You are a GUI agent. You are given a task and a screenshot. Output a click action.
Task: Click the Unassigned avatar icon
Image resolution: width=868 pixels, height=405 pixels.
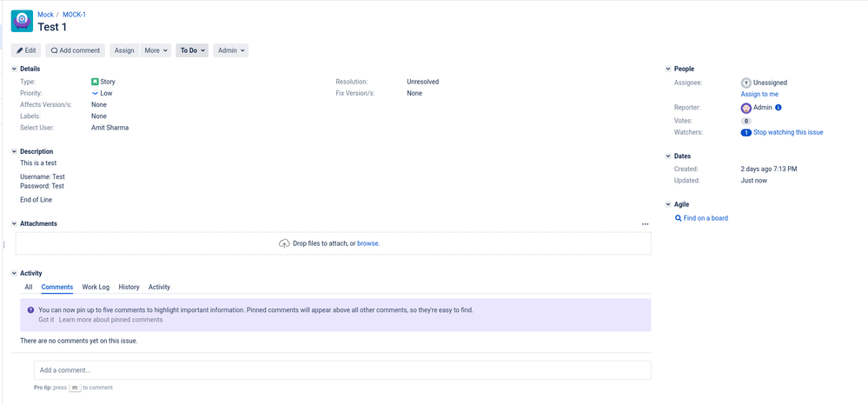point(745,83)
